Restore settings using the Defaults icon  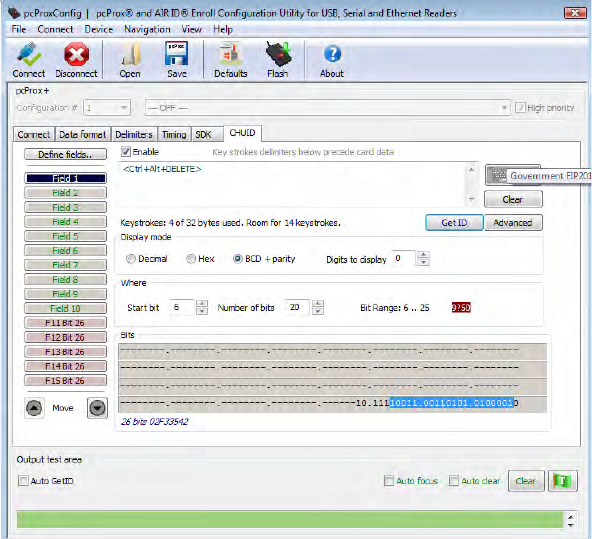(231, 60)
